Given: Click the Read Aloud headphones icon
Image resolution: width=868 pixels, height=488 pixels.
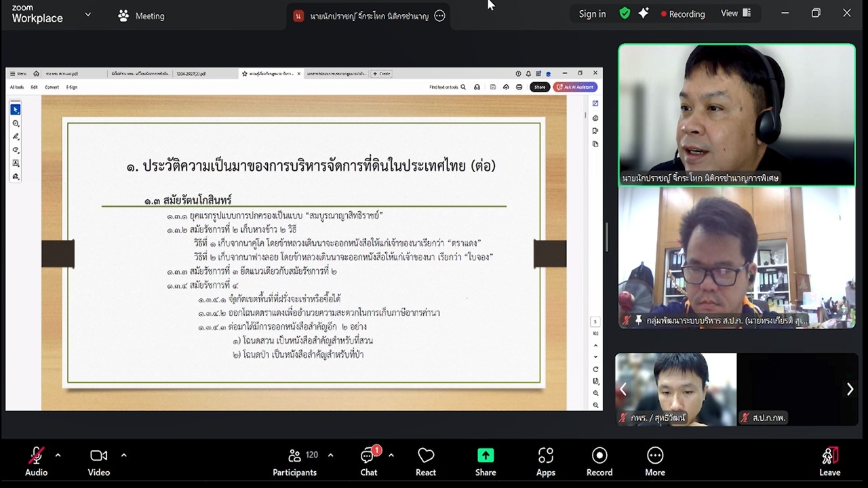Looking at the screenshot, I should [477, 87].
